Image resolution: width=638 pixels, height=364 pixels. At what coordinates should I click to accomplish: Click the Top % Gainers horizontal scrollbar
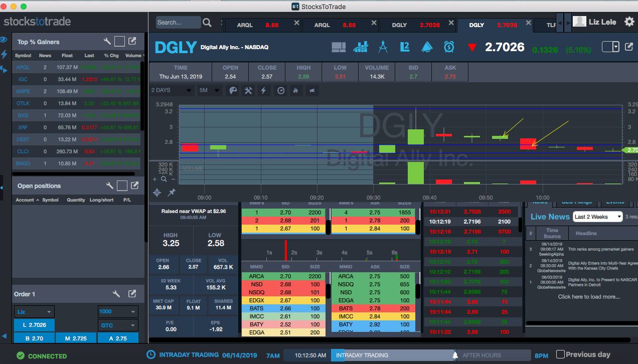73,173
